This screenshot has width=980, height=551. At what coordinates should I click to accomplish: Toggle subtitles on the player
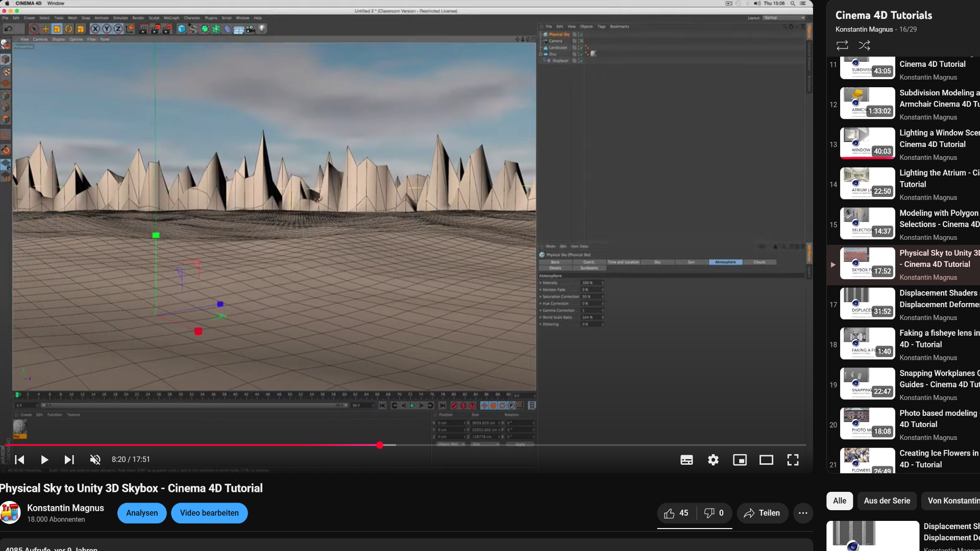687,460
